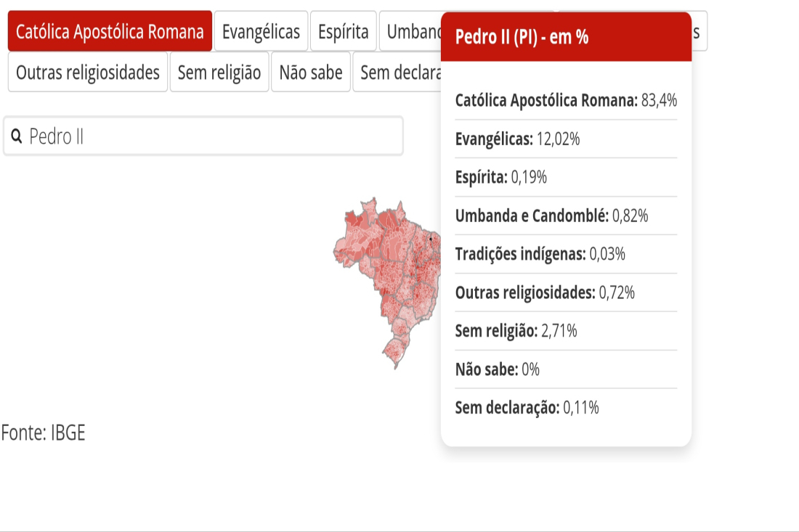This screenshot has height=532, width=799.
Task: Click the Fonte: IBGE source text
Action: tap(44, 433)
